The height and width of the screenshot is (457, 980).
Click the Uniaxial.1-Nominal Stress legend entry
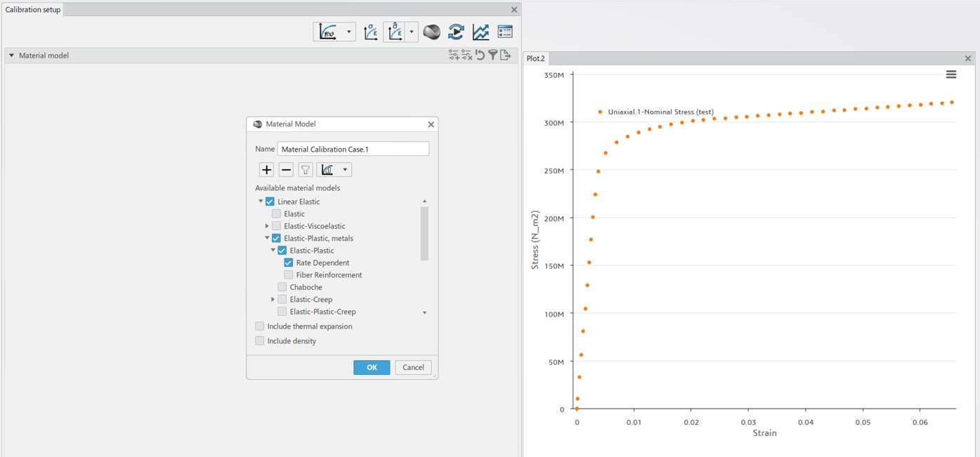(x=655, y=112)
